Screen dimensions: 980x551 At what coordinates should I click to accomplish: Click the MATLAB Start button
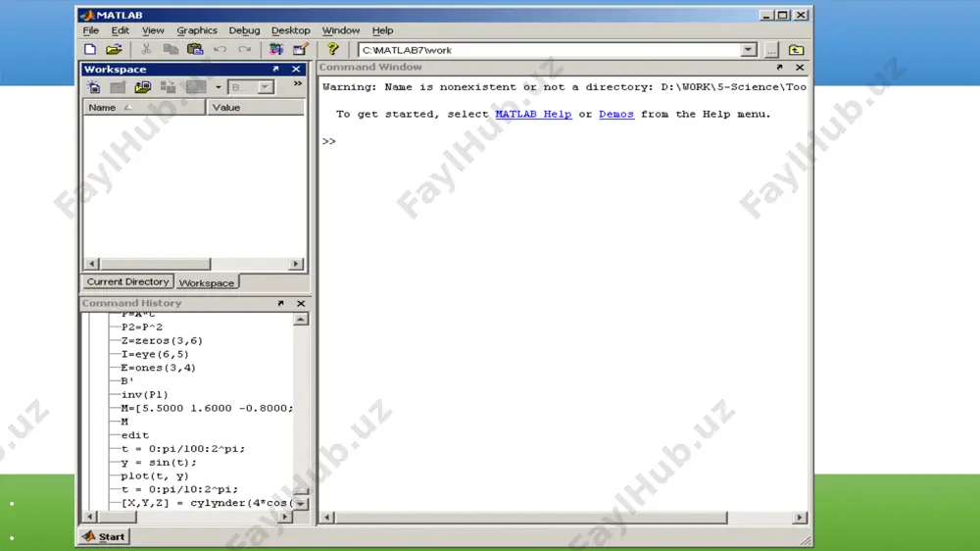(x=105, y=536)
